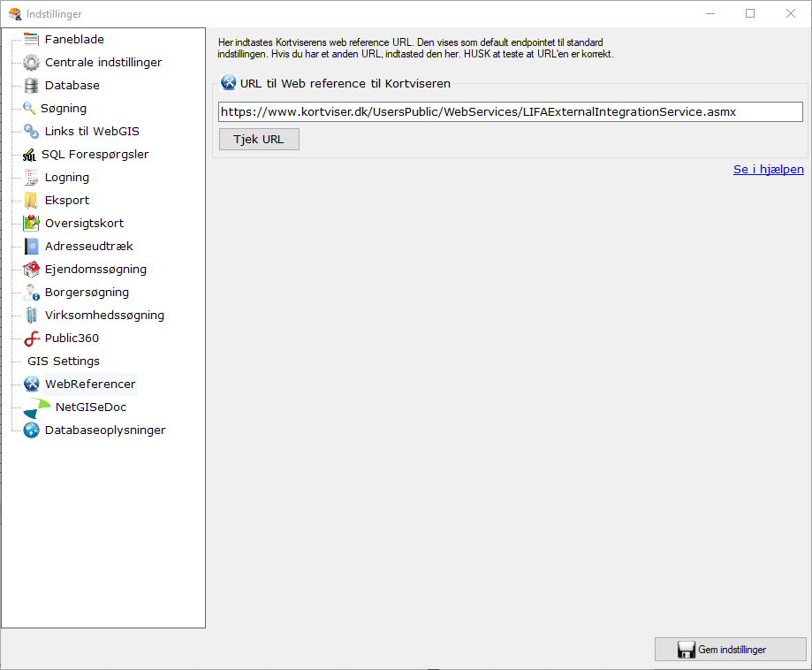Click Gem indstillinger to save settings

click(x=730, y=649)
